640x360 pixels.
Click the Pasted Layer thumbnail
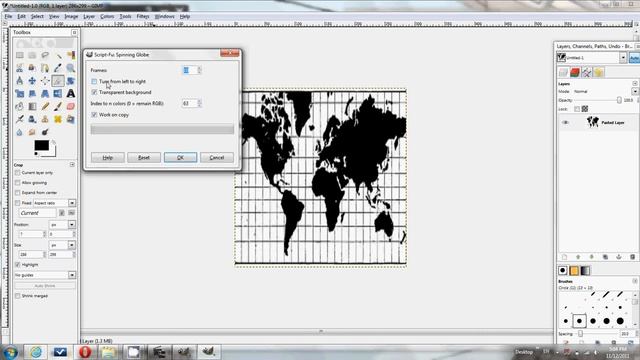(x=593, y=122)
